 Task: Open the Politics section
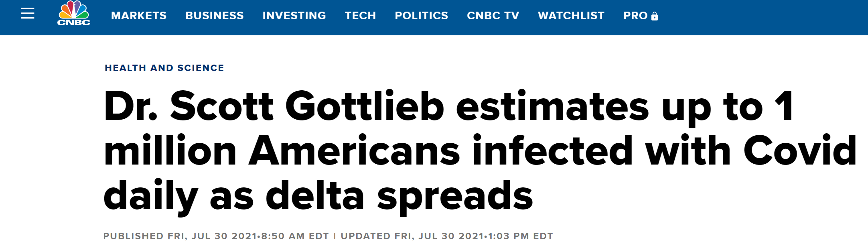(x=421, y=16)
